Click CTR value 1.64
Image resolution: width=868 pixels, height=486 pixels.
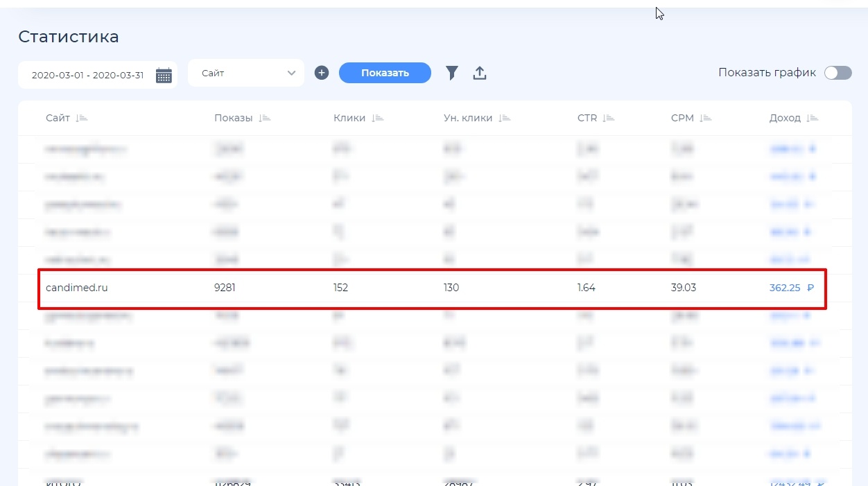click(x=586, y=288)
